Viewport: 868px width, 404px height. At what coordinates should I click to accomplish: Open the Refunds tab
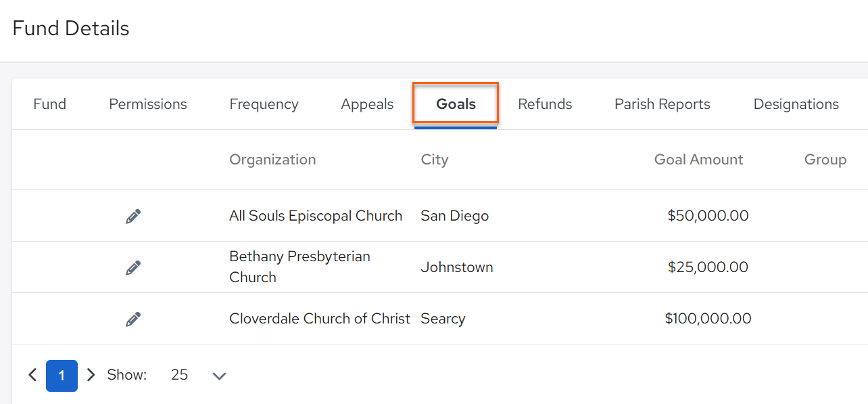click(x=545, y=104)
